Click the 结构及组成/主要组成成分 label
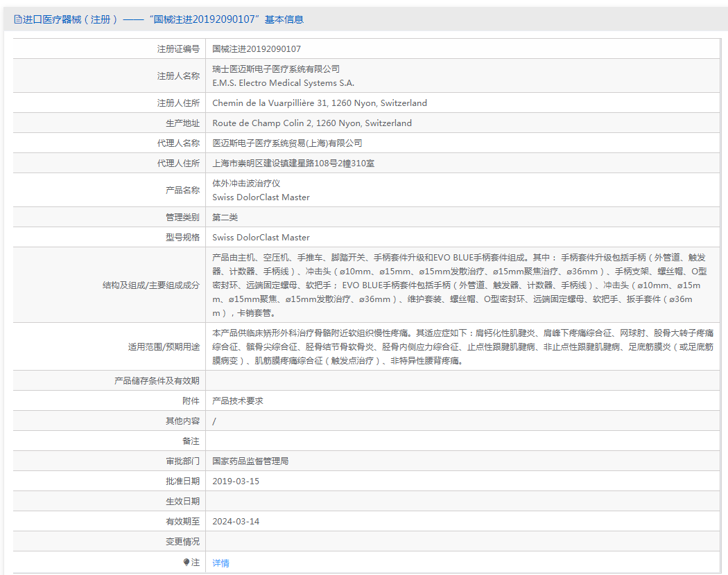The height and width of the screenshot is (575, 728). click(151, 285)
